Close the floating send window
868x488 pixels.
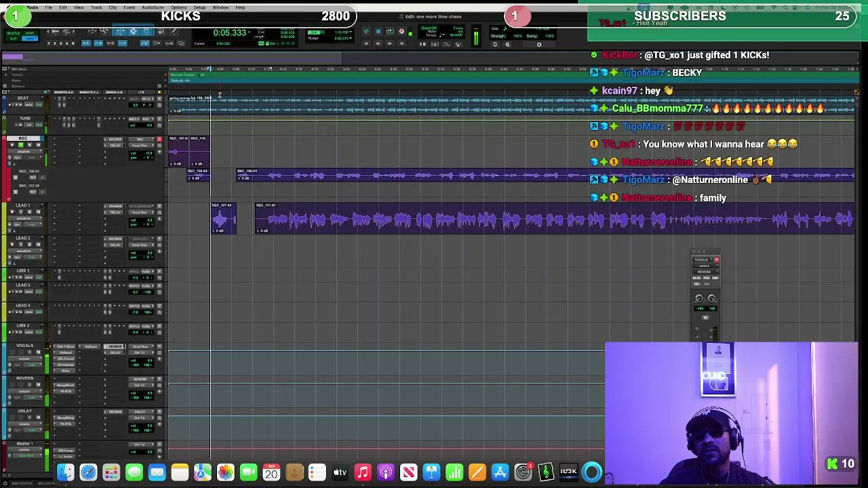[x=694, y=251]
